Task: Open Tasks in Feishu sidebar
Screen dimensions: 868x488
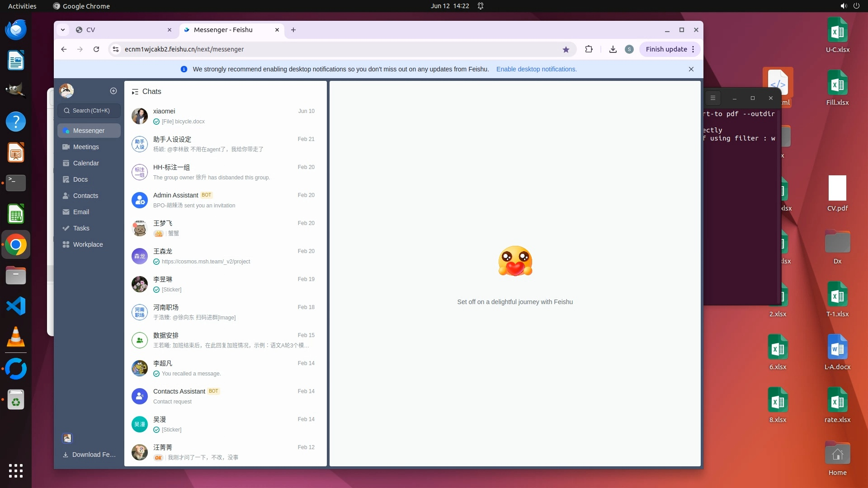Action: coord(81,228)
